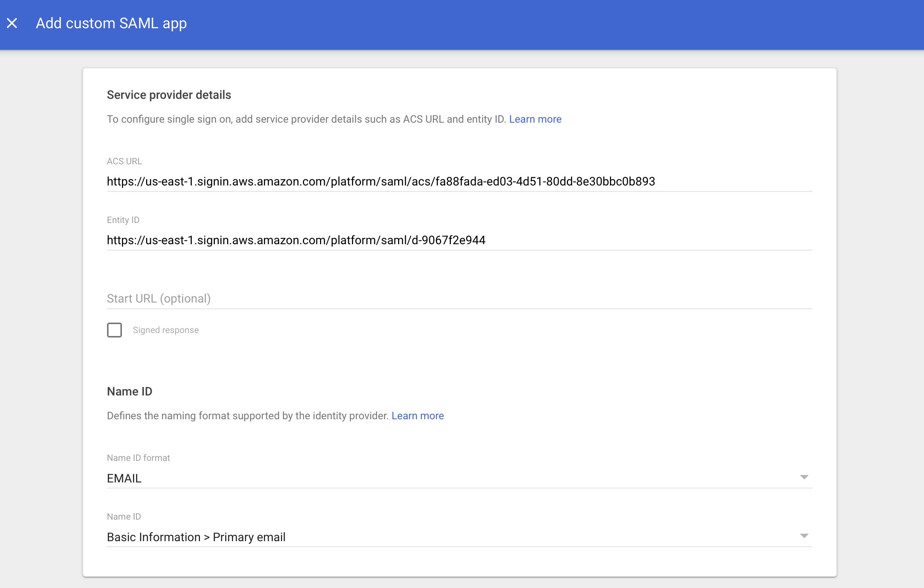This screenshot has width=924, height=588.
Task: Click the Service provider details heading
Action: click(169, 95)
